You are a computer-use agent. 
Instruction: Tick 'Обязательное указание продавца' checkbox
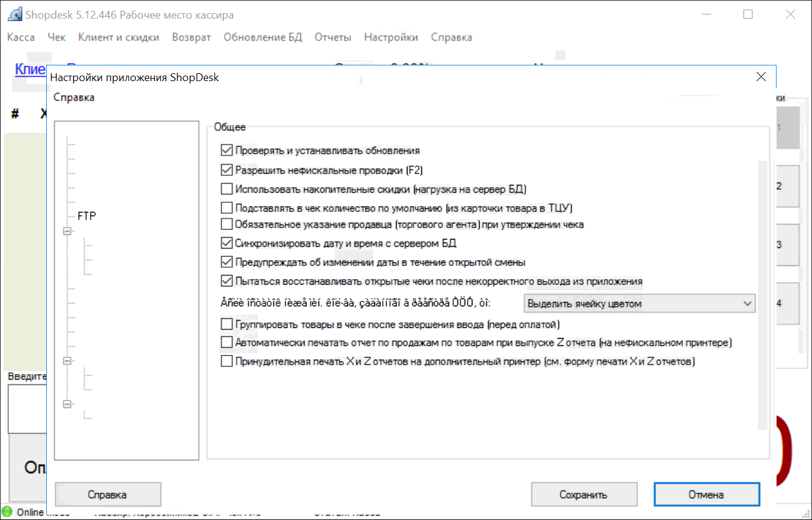pos(227,225)
